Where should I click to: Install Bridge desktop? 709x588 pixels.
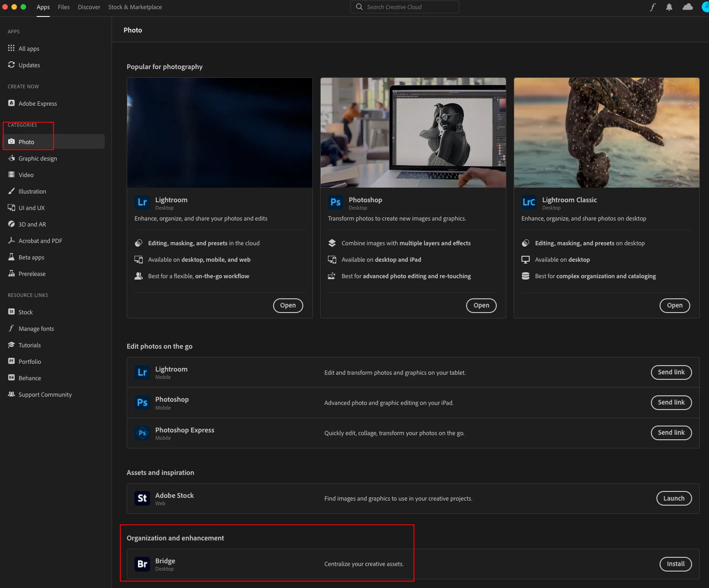pyautogui.click(x=676, y=564)
